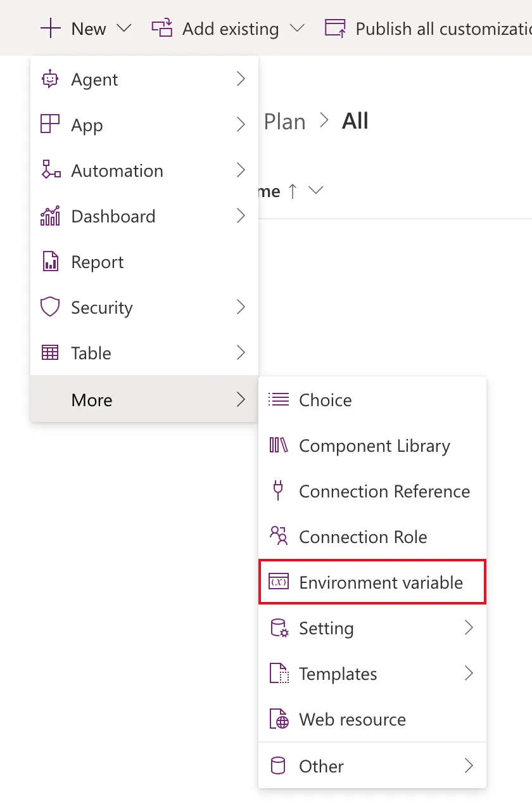Click the Choice list icon

[279, 399]
